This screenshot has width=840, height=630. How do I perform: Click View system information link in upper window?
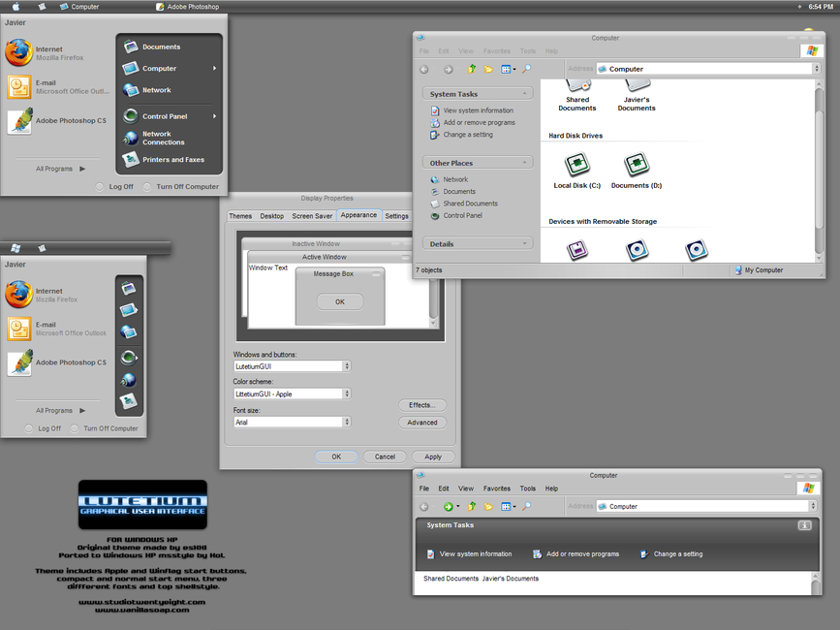[472, 110]
